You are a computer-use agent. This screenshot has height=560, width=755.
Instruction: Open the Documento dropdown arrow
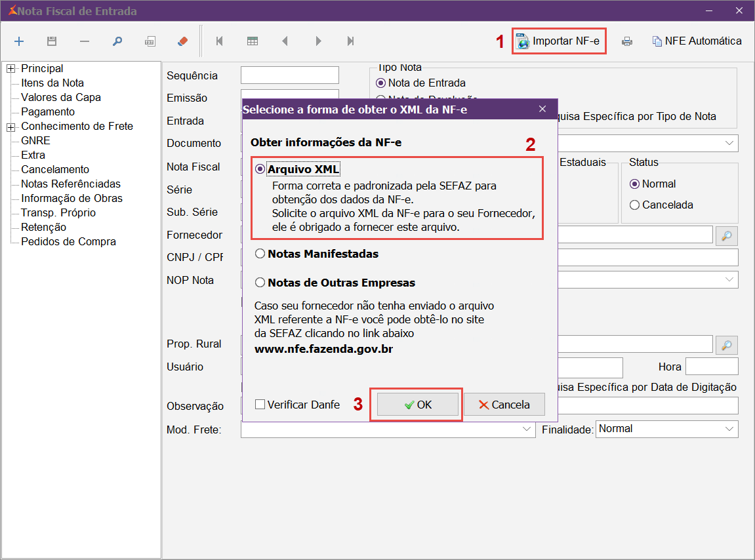[729, 144]
